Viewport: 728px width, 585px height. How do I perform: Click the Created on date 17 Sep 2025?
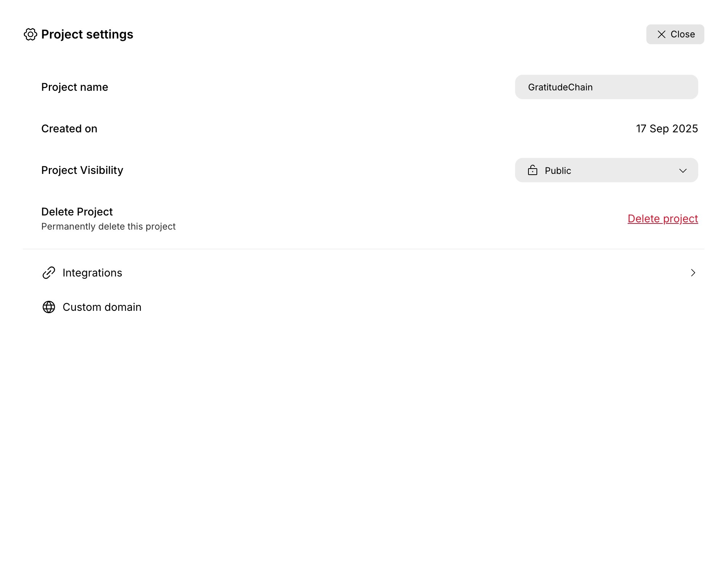click(667, 129)
